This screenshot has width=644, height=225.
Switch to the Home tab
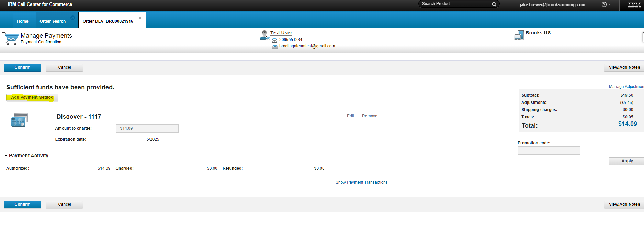click(23, 21)
